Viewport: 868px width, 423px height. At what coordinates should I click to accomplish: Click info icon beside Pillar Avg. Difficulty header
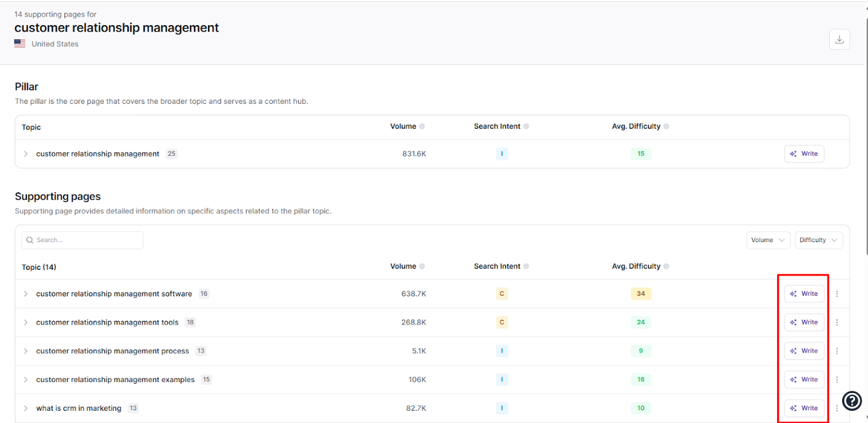[666, 127]
